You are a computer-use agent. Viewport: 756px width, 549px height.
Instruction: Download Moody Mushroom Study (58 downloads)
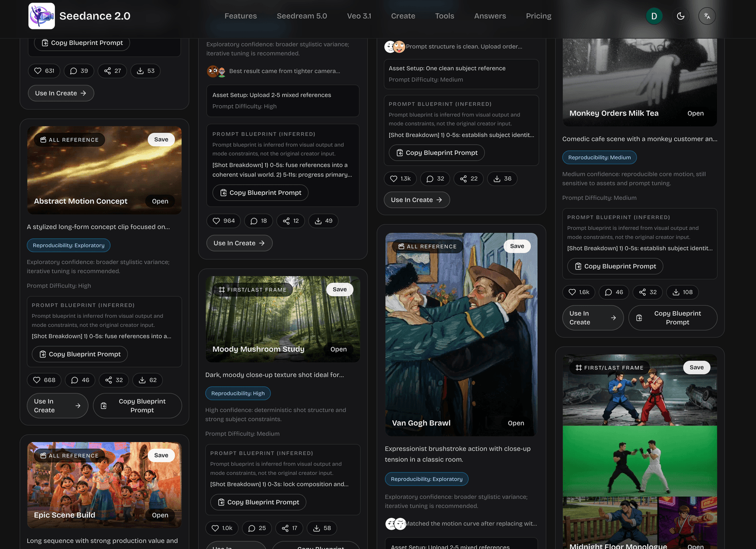click(322, 528)
